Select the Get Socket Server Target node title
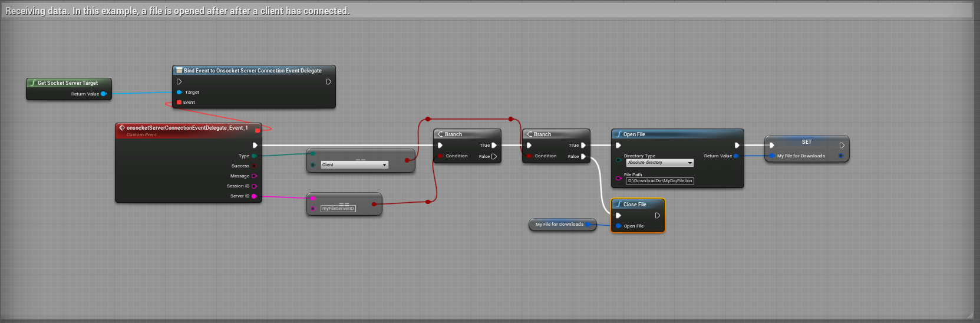The image size is (980, 323). (68, 83)
